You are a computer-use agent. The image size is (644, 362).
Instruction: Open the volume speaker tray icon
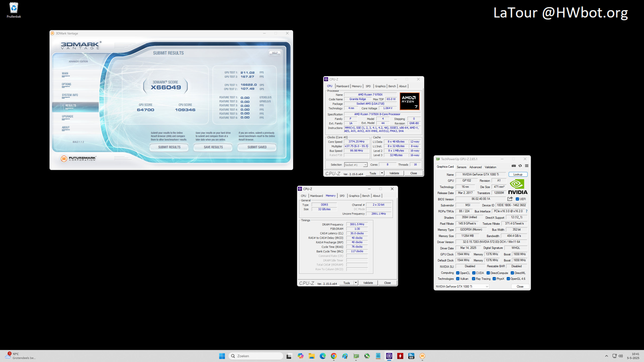621,356
